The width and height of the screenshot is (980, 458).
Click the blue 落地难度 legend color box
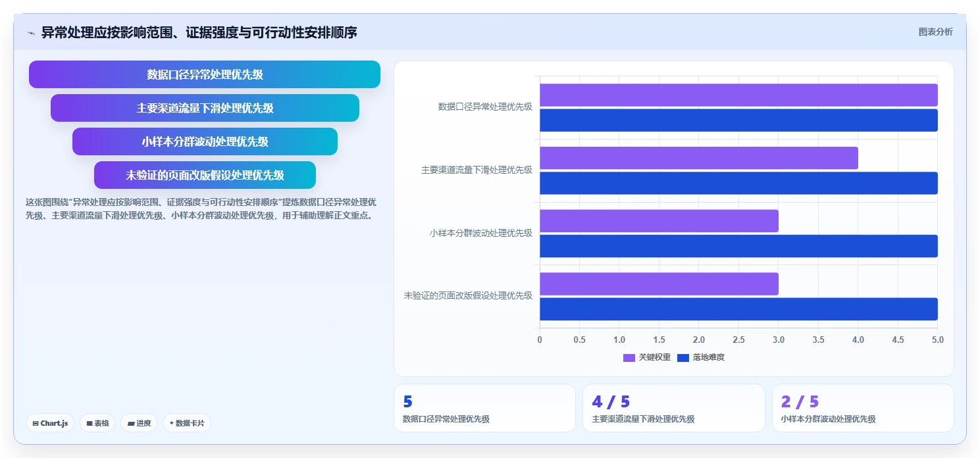pyautogui.click(x=683, y=358)
